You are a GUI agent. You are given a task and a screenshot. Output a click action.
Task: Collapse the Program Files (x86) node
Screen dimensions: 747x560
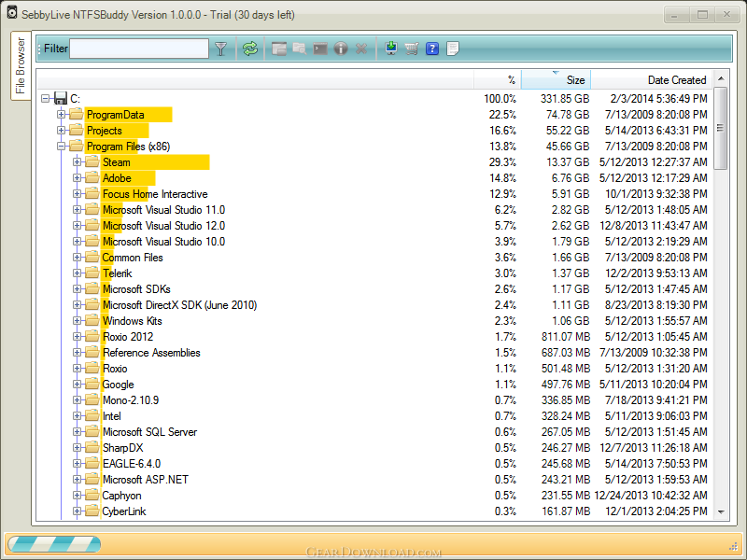[x=61, y=147]
